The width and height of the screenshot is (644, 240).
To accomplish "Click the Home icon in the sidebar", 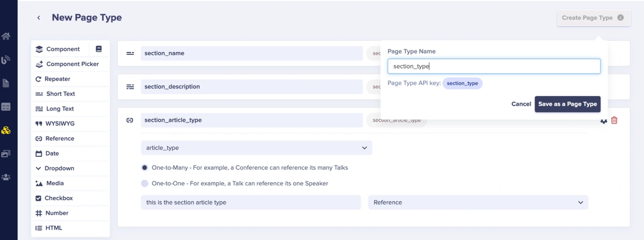I will (6, 37).
